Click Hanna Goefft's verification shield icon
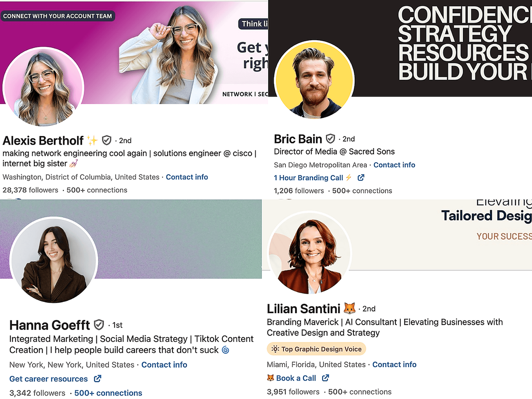This screenshot has height=399, width=532. tap(99, 325)
